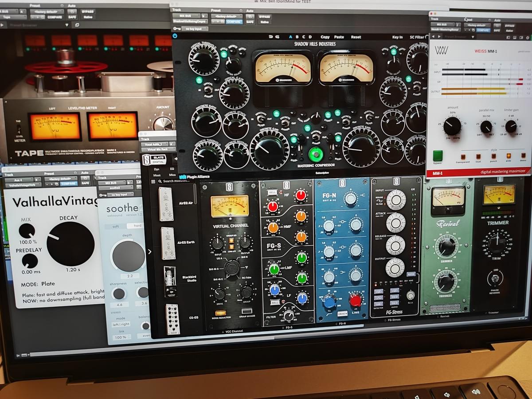
Task: Toggle the blue power icon on Shadow Hills plugin
Action: point(175,36)
